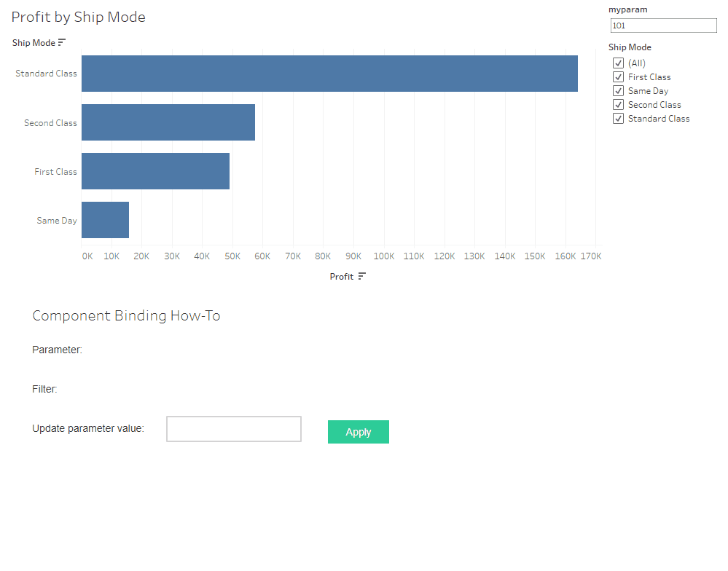728x571 pixels.
Task: Select the Standard Class bar in the chart
Action: point(328,73)
